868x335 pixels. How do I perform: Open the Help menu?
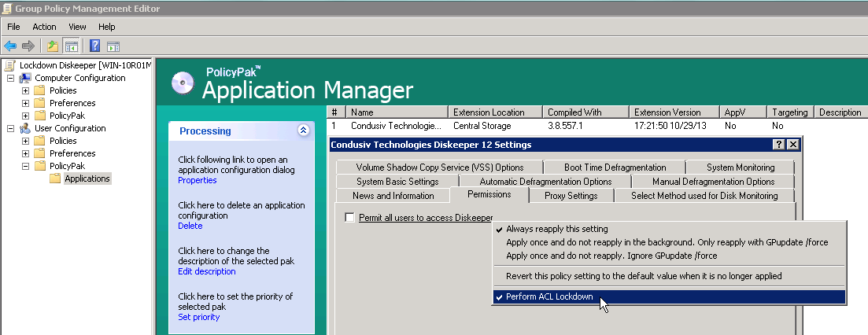point(107,27)
